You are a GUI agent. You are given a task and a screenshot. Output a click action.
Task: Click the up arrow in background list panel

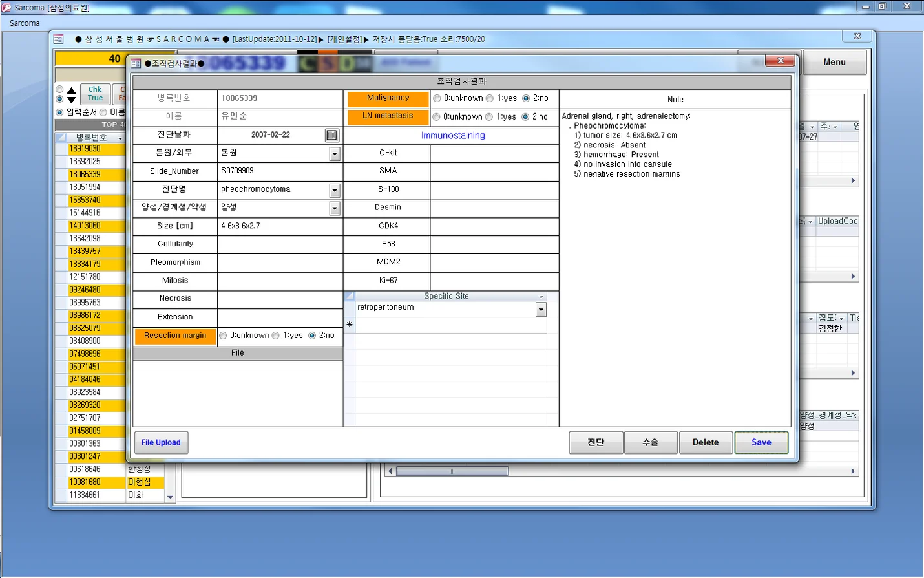pyautogui.click(x=72, y=91)
